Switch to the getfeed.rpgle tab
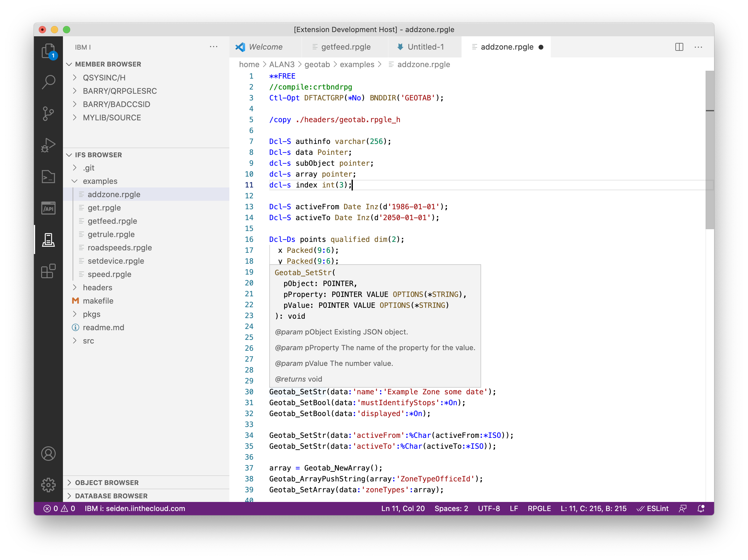Image resolution: width=748 pixels, height=560 pixels. coord(346,47)
